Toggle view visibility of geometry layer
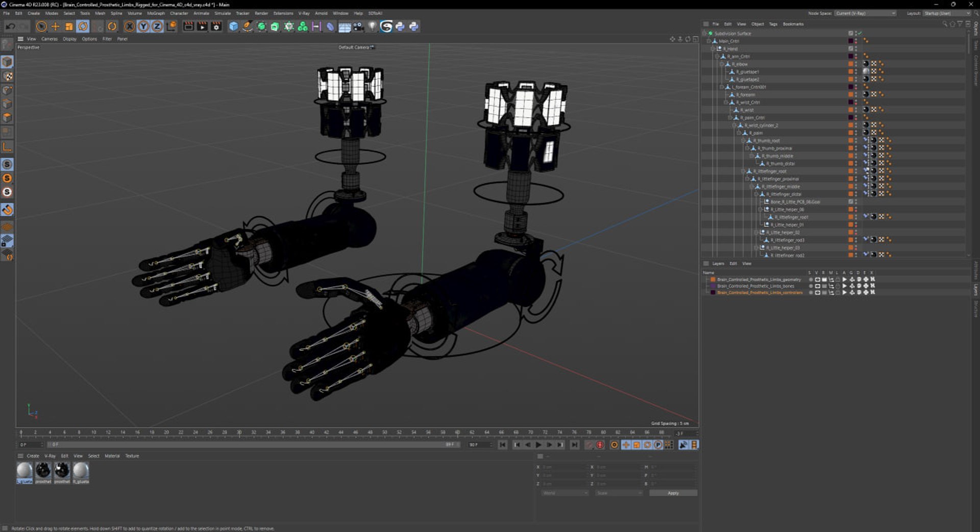This screenshot has width=980, height=532. click(817, 280)
